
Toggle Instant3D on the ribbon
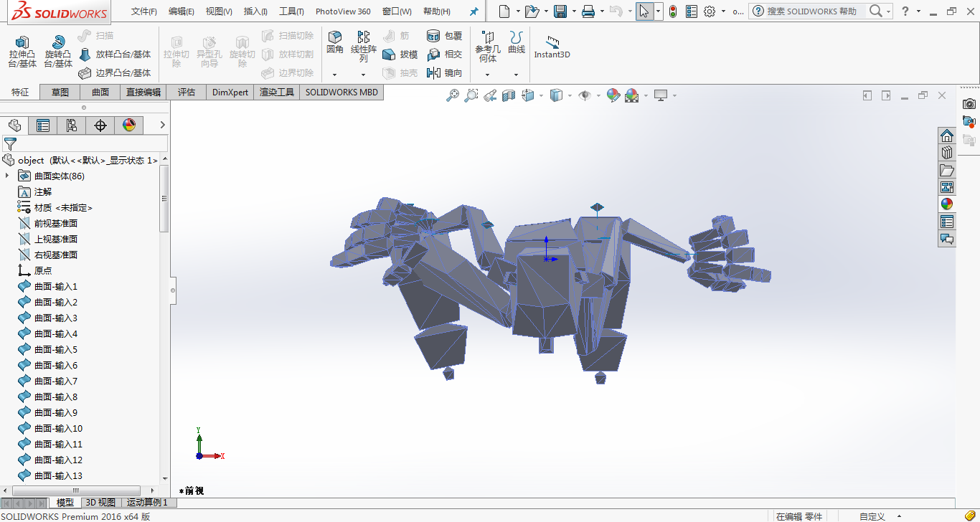pos(551,44)
